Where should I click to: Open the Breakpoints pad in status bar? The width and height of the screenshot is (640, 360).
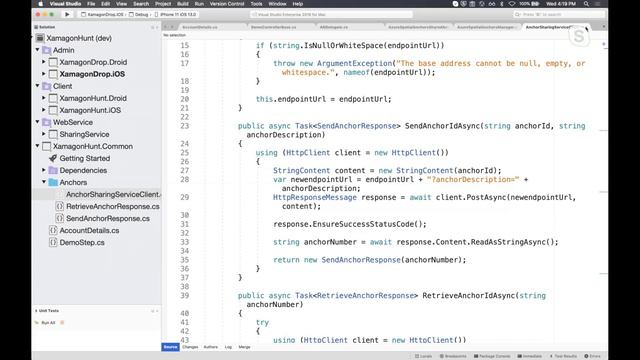tap(453, 356)
